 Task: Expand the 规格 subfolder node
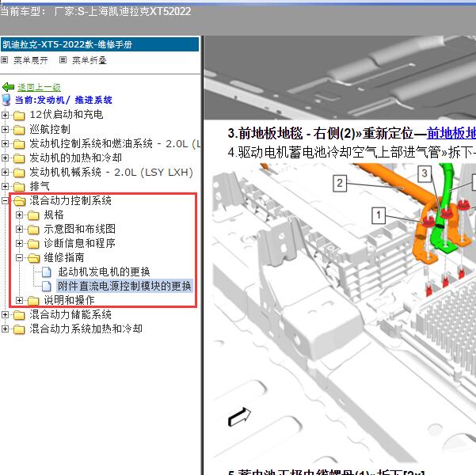coord(20,215)
